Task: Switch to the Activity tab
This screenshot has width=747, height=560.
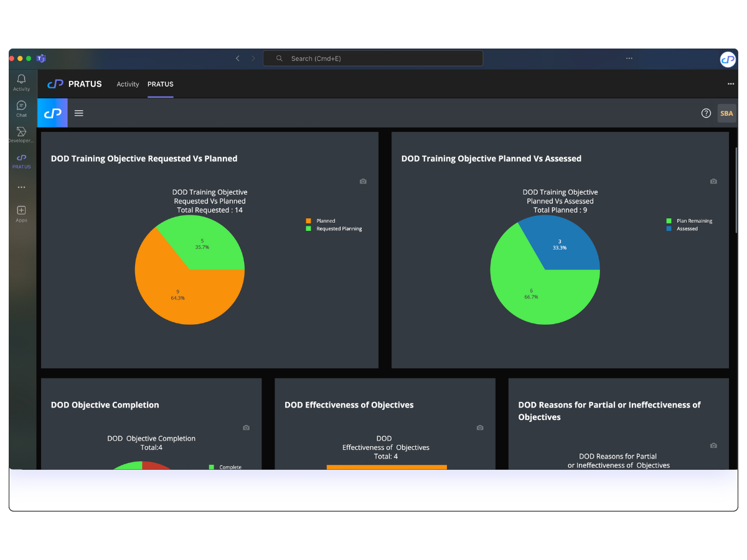Action: click(x=128, y=84)
